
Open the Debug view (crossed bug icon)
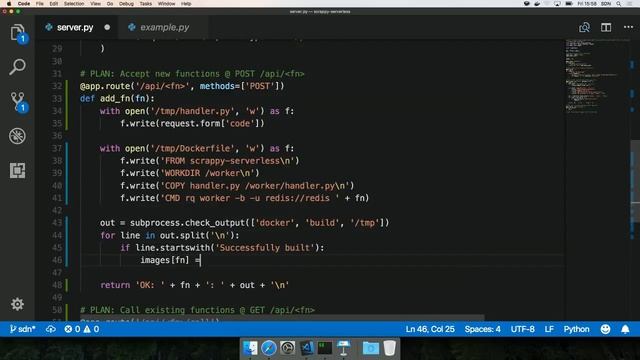click(17, 136)
